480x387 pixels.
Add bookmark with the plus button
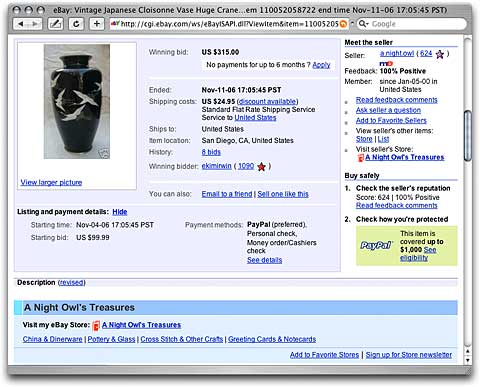coord(97,24)
